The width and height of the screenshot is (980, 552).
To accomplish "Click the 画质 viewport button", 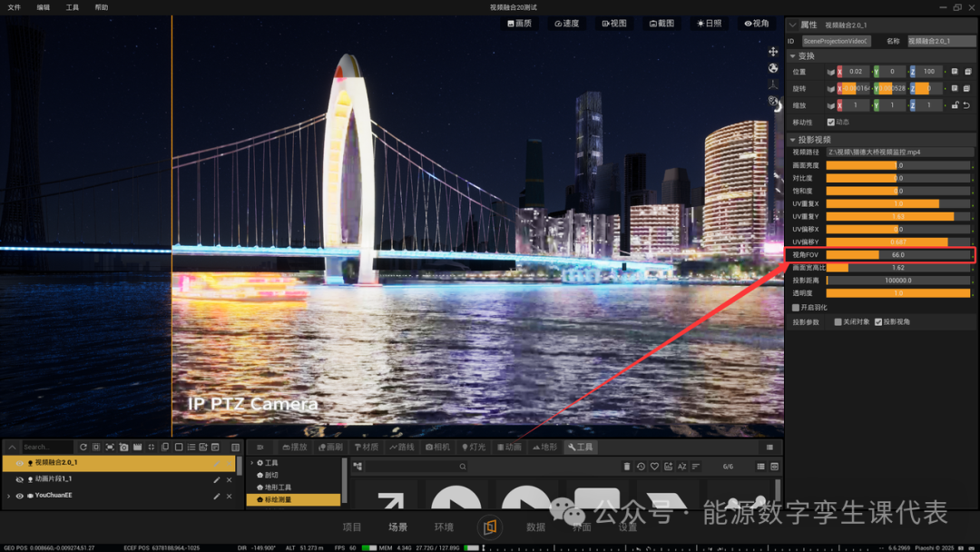I will pos(519,23).
